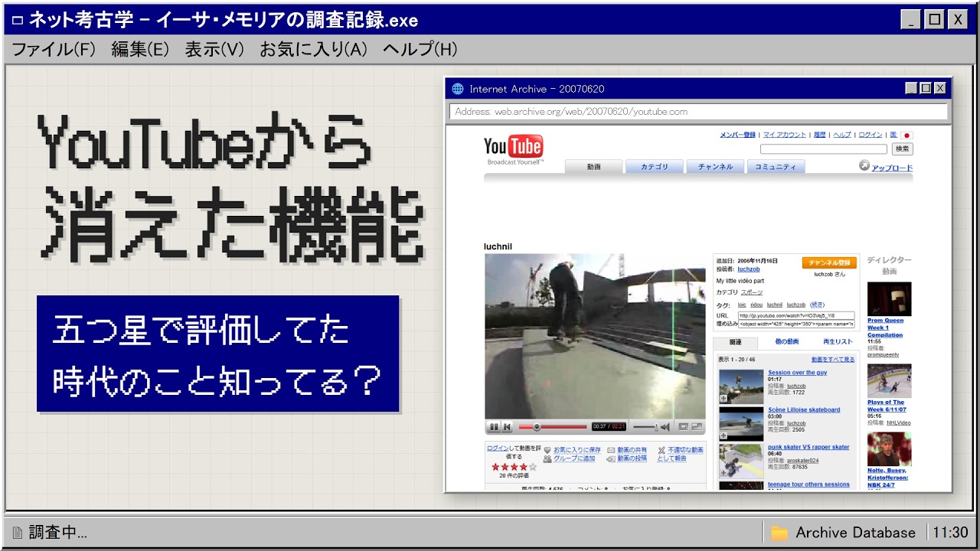Click the full-screen player icon
Viewport: 980px width, 551px height.
697,427
